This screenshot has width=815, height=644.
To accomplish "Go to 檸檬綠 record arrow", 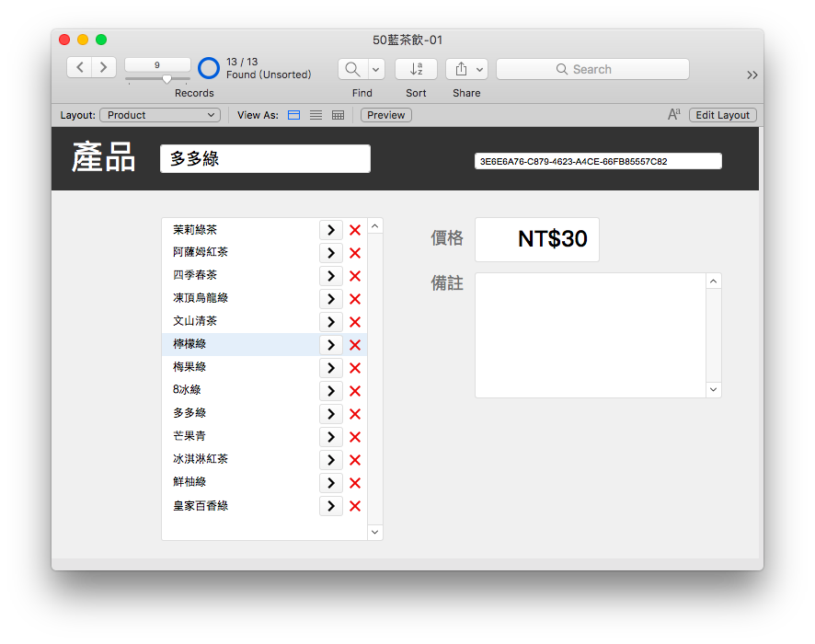I will click(331, 345).
